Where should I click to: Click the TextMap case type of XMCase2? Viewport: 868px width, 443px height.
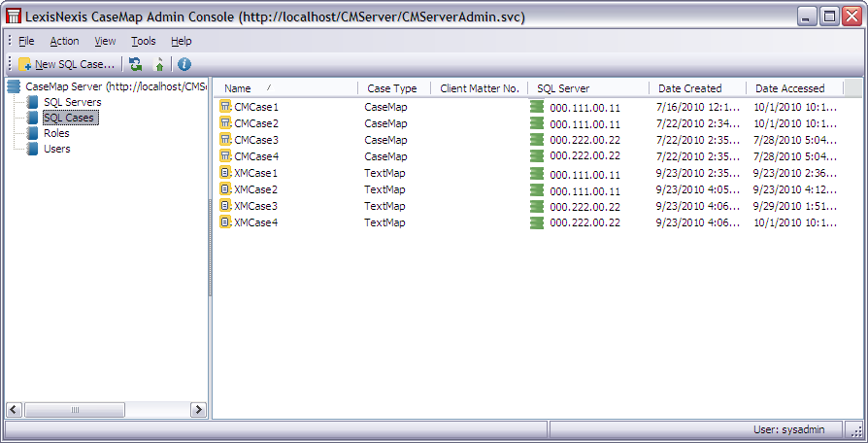384,190
